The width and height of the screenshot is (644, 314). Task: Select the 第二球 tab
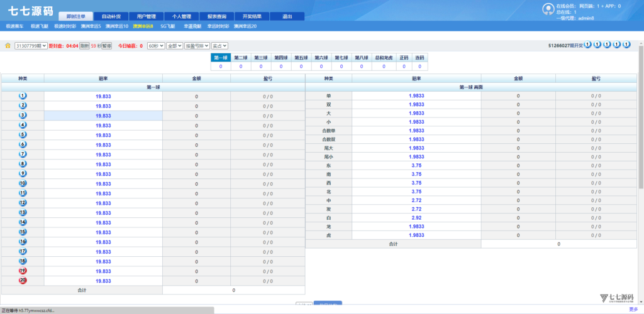click(241, 57)
